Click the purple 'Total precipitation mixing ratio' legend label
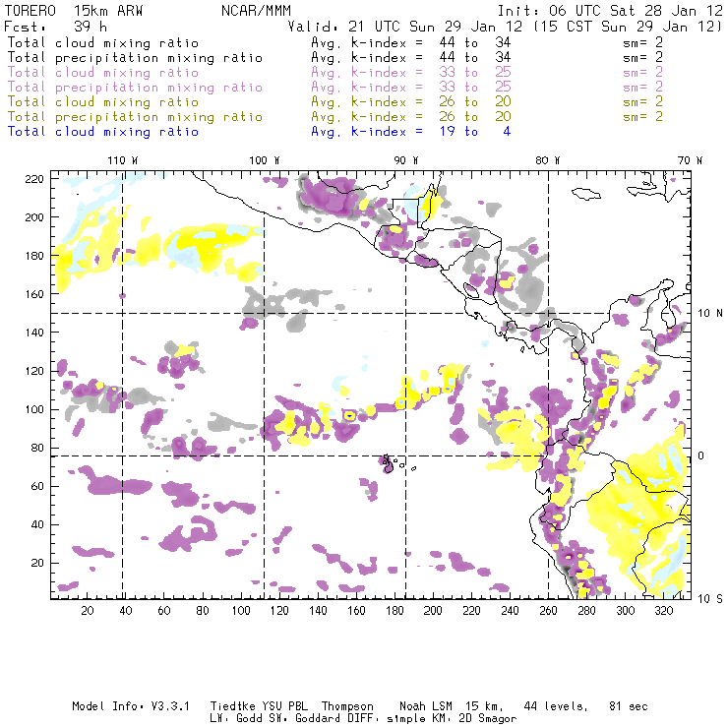Screen dimensions: 728x728 135,88
